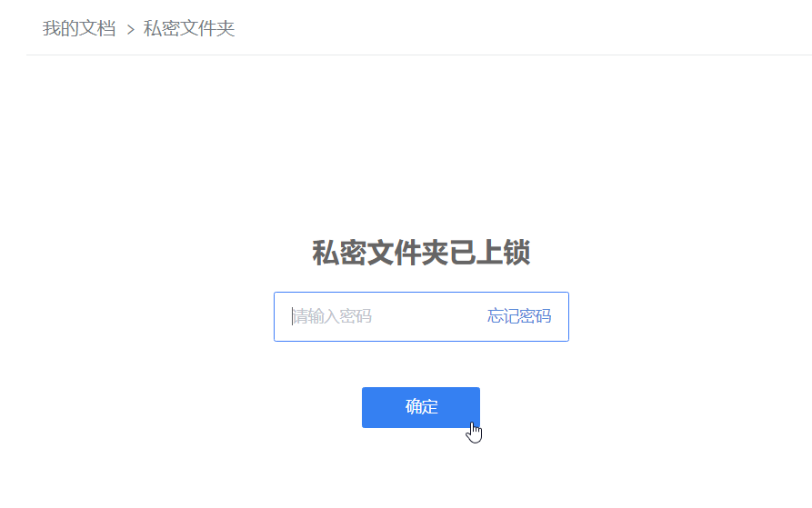
Task: Click the current 私密文件夹 path label
Action: point(189,28)
